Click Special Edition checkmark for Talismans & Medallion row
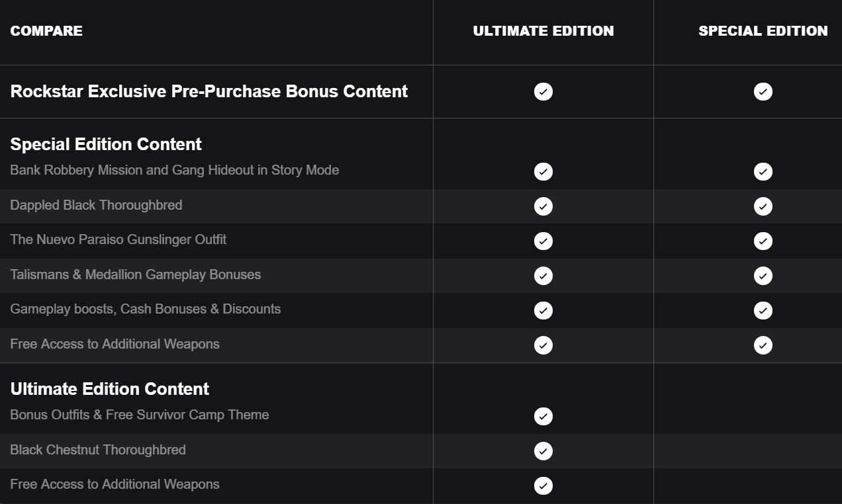Screen dimensions: 842x504 coord(763,276)
